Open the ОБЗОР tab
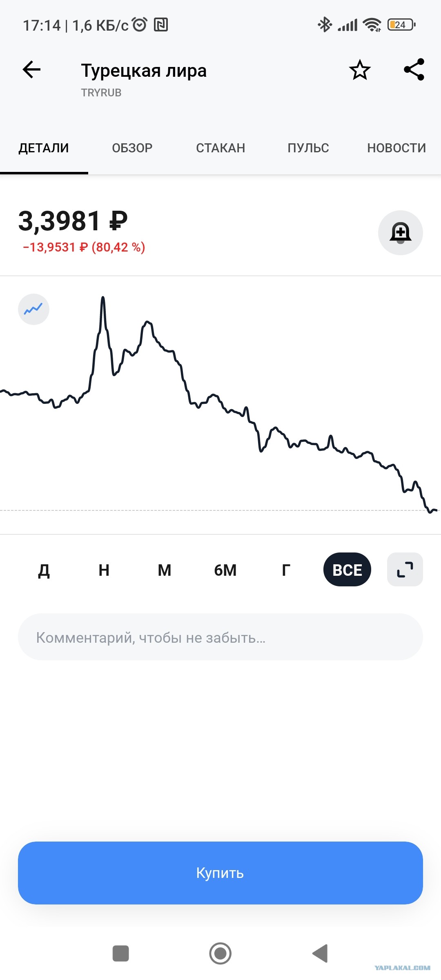Screen dimensions: 441x980 [x=132, y=148]
